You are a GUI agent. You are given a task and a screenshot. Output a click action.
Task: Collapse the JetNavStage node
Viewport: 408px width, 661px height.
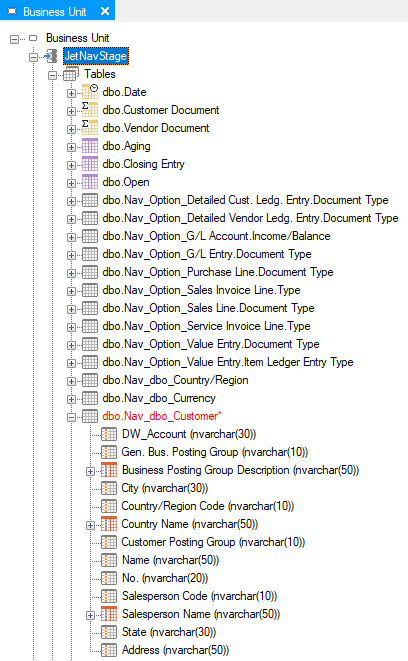coord(33,57)
